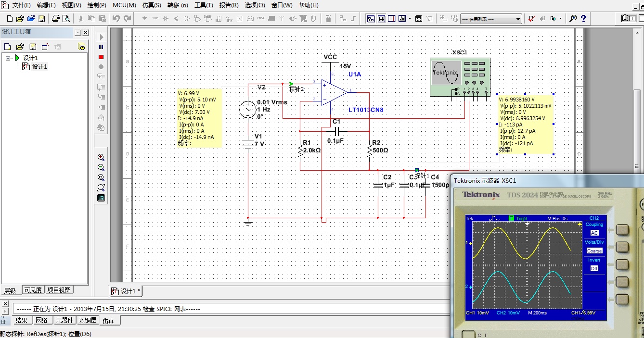The image size is (644, 338).
Task: Open the 帮助(H) menu
Action: pos(309,5)
